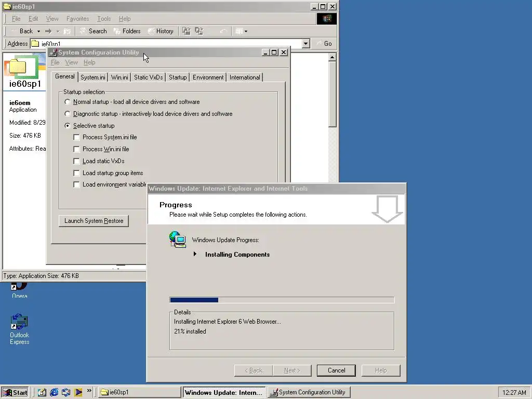Click the Windows logo throbber in Explorer
The image size is (532, 399).
tap(327, 19)
